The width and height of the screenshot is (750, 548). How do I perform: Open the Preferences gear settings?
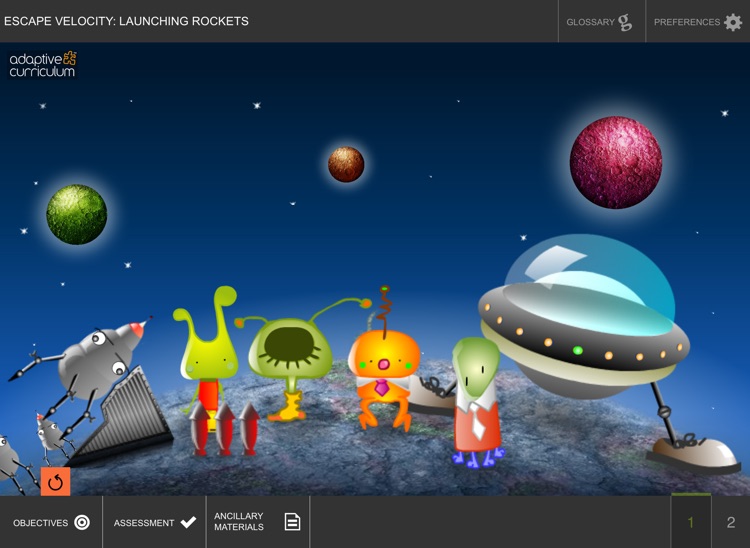tap(698, 22)
